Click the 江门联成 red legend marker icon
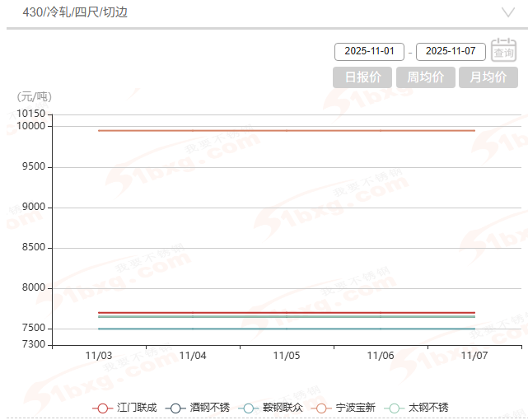 pyautogui.click(x=103, y=408)
